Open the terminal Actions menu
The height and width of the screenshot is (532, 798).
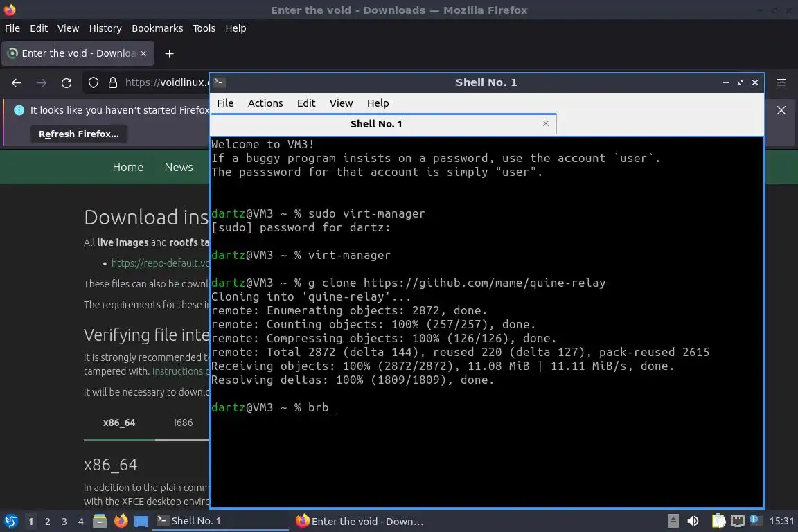pyautogui.click(x=265, y=103)
